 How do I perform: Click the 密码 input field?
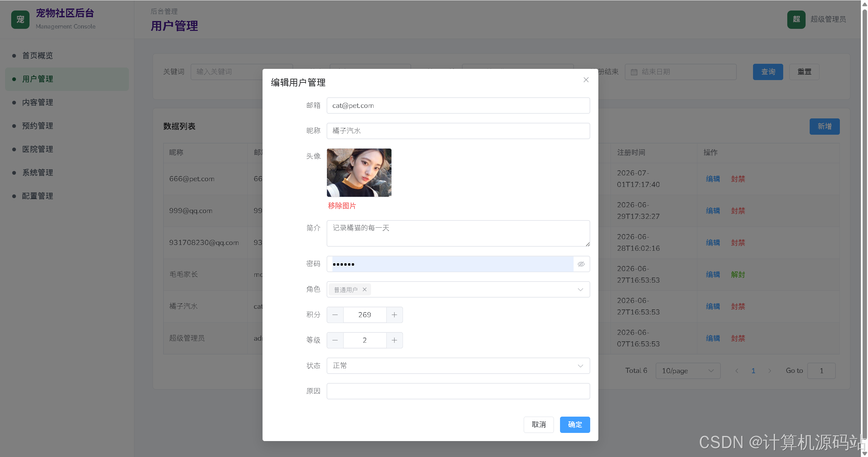pos(453,264)
